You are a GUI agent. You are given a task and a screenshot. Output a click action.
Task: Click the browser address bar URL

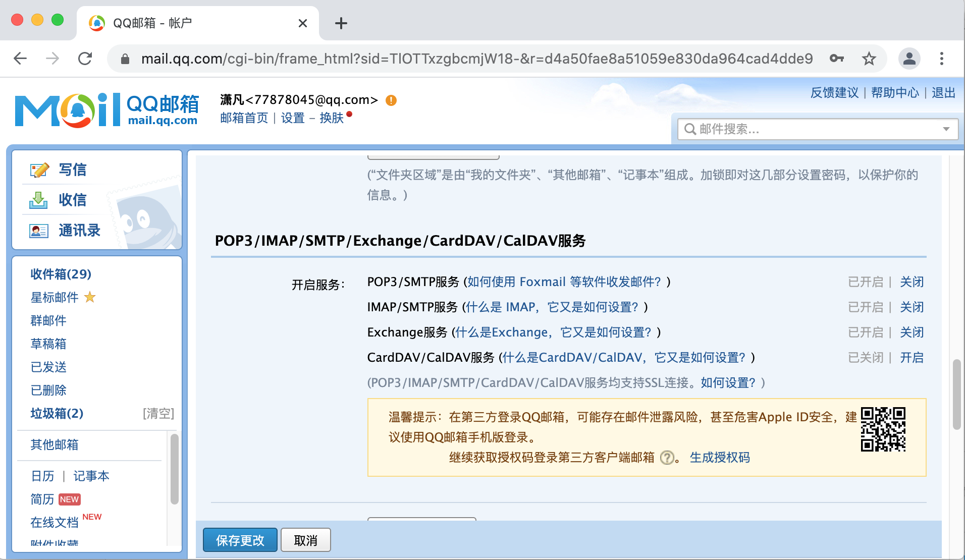477,59
